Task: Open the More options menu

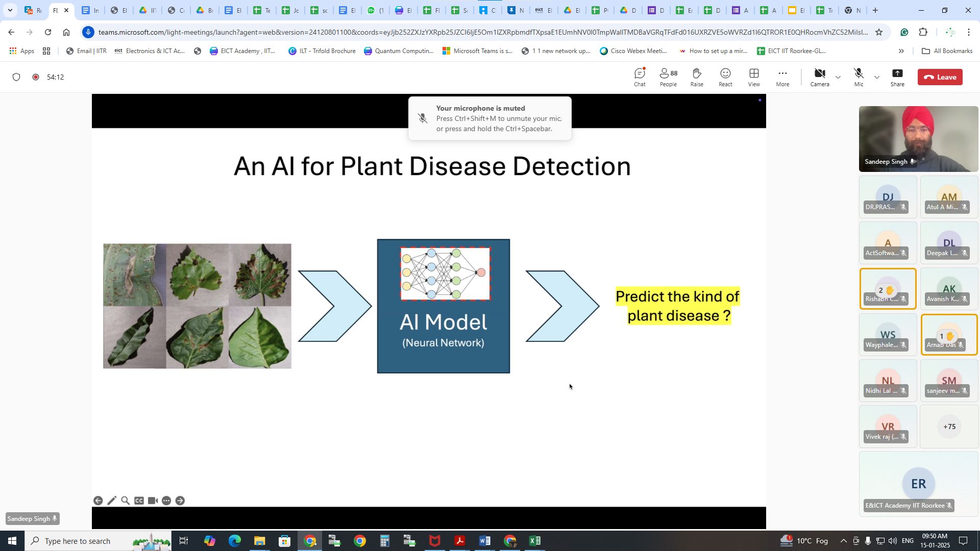Action: [782, 77]
